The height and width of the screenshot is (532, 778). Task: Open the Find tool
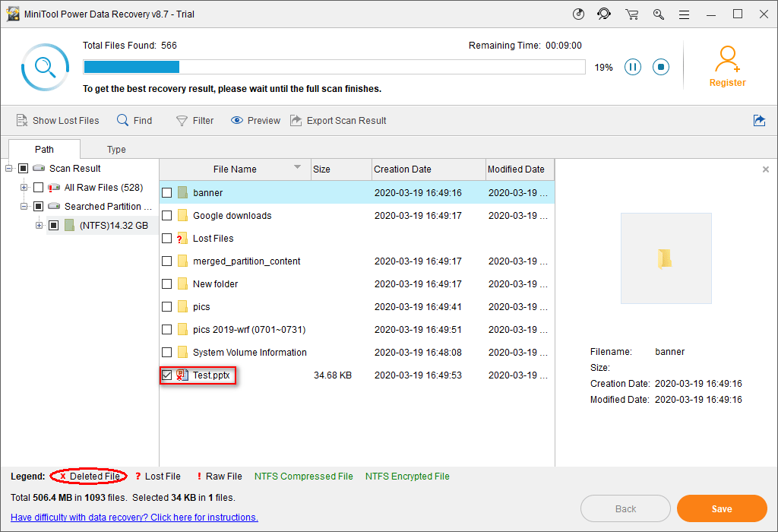coord(134,121)
